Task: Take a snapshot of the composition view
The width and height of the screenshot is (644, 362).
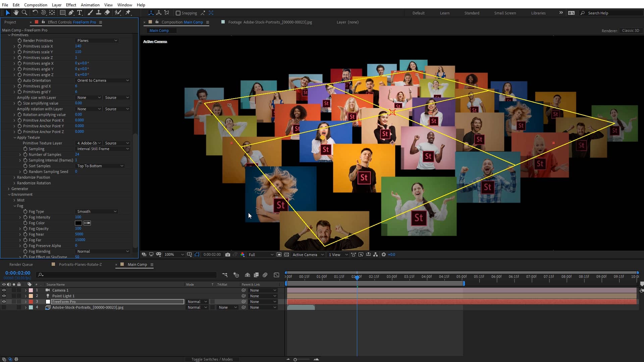Action: [228, 254]
